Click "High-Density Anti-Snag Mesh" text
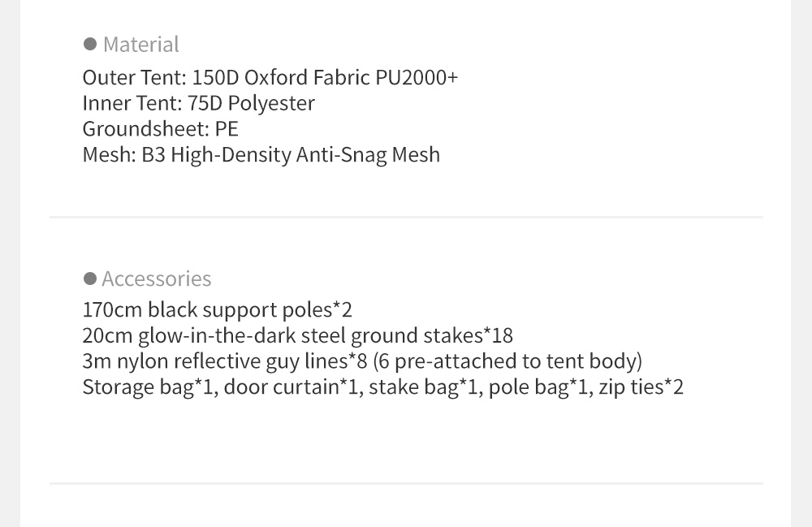The width and height of the screenshot is (812, 527). (x=305, y=154)
